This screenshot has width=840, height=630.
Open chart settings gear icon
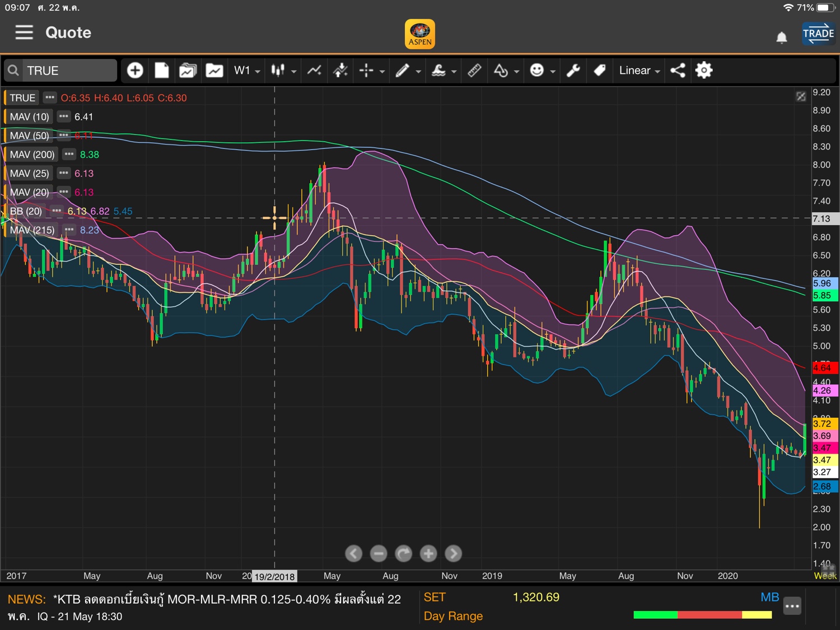click(704, 71)
